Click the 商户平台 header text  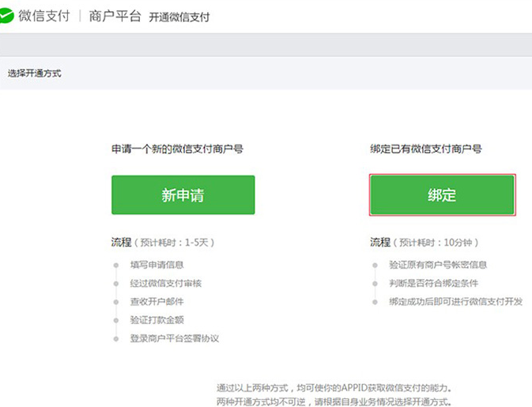115,16
